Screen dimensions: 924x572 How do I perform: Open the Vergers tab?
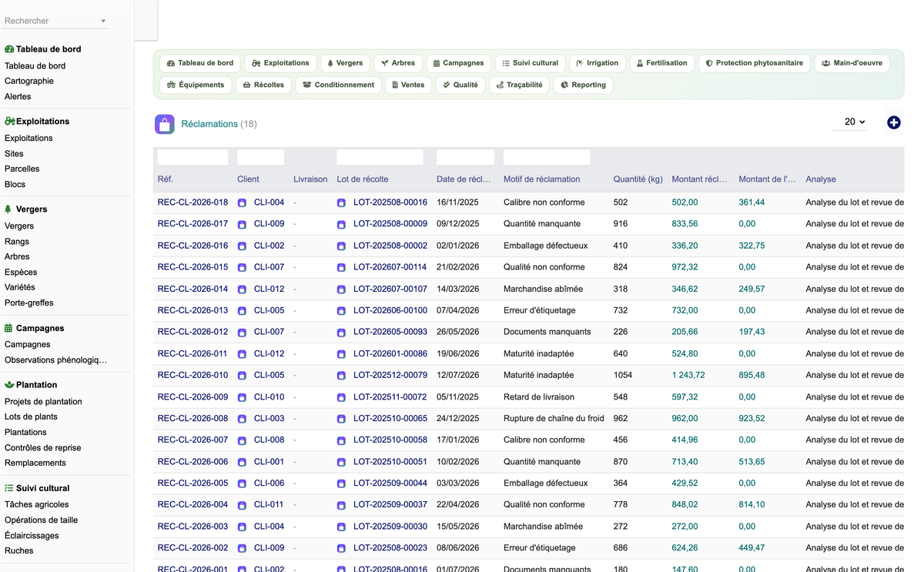point(345,63)
